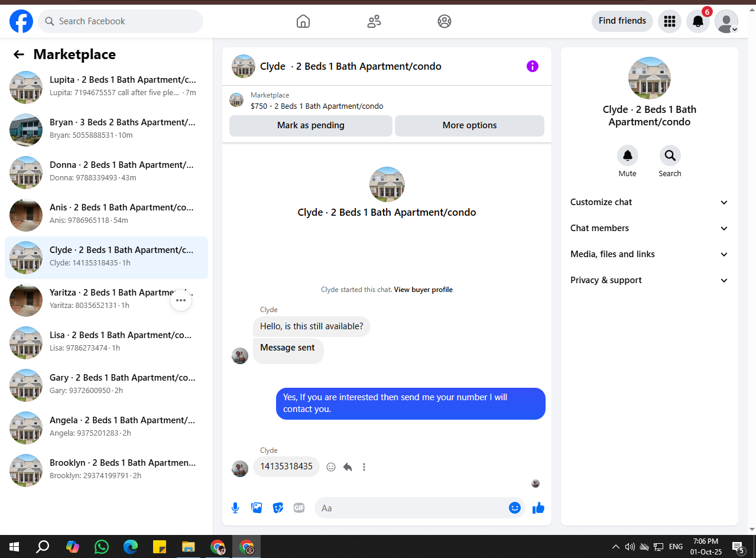Click Clyde's listing thumbnail in chat header

[x=244, y=66]
